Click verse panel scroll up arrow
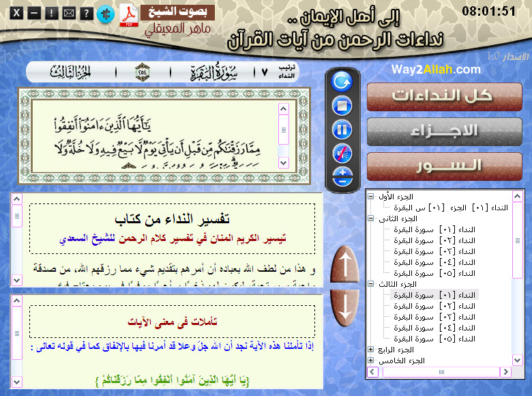 [283, 109]
